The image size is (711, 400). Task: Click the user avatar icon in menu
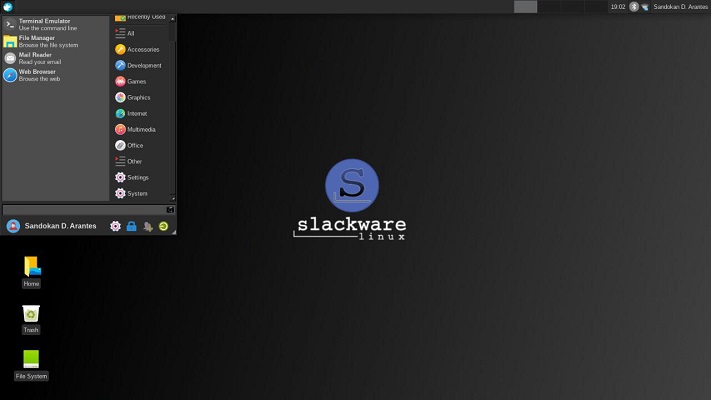click(13, 226)
